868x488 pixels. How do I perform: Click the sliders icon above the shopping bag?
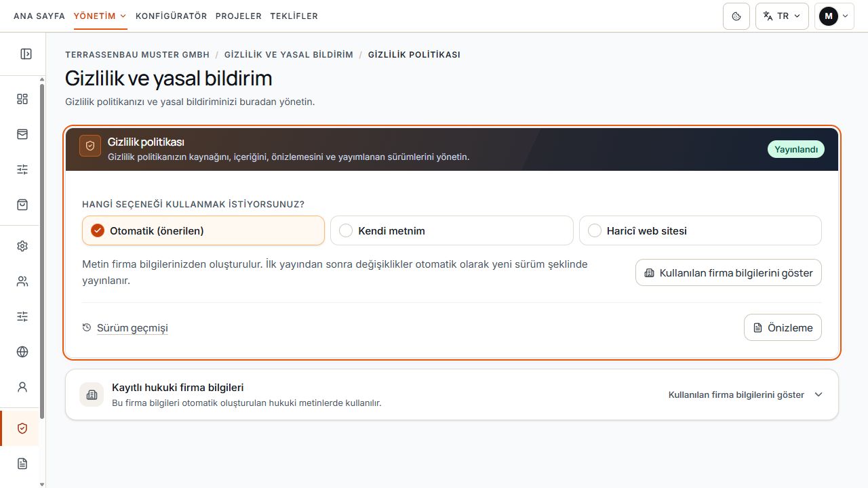(22, 169)
